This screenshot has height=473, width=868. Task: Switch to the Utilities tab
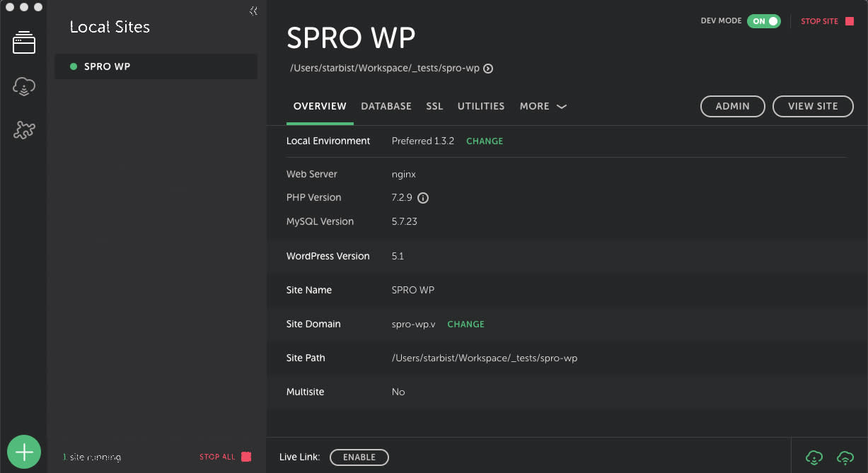click(481, 106)
